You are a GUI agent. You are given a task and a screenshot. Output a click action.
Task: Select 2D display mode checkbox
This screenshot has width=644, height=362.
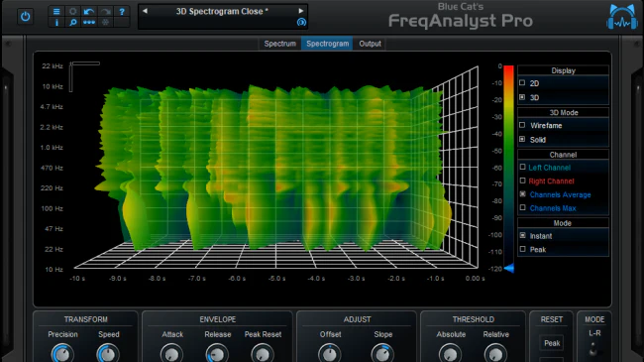[522, 83]
